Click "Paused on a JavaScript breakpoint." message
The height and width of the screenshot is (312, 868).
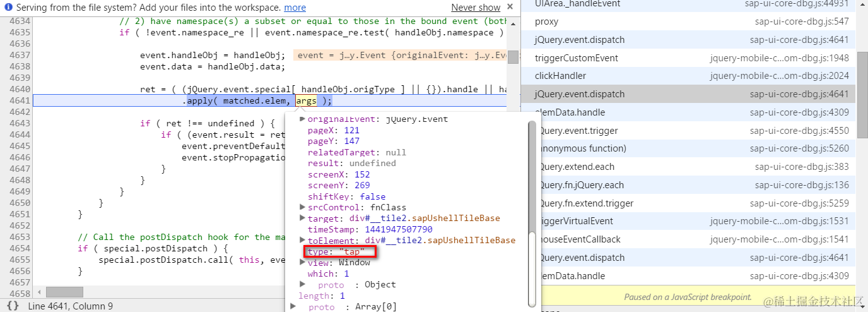pyautogui.click(x=688, y=297)
